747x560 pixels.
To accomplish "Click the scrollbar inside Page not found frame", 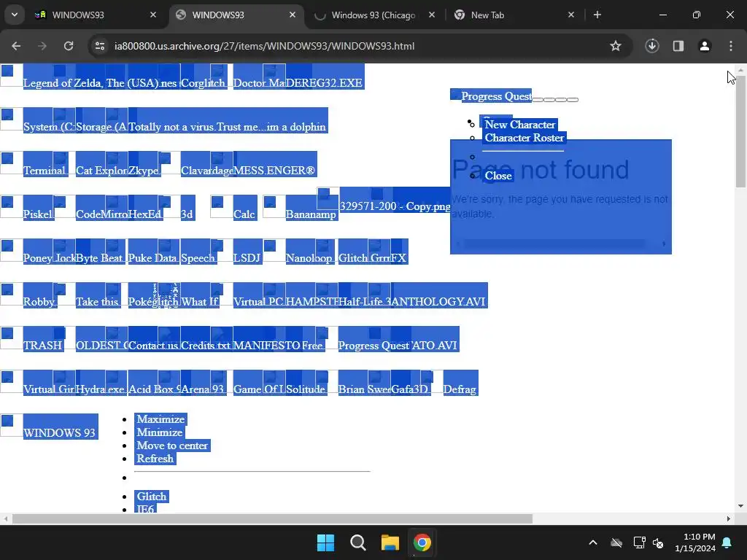I will 555,244.
